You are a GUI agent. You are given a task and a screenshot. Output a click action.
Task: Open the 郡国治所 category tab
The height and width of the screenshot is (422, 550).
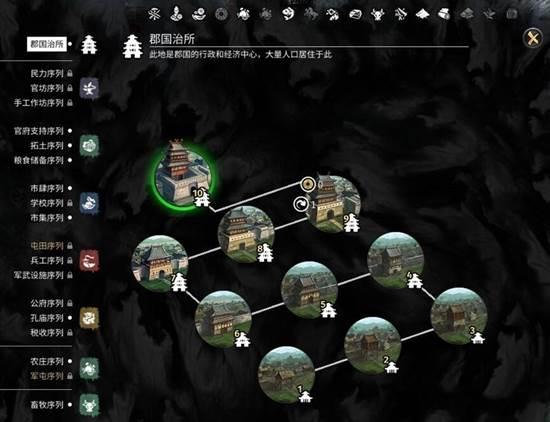(x=47, y=44)
